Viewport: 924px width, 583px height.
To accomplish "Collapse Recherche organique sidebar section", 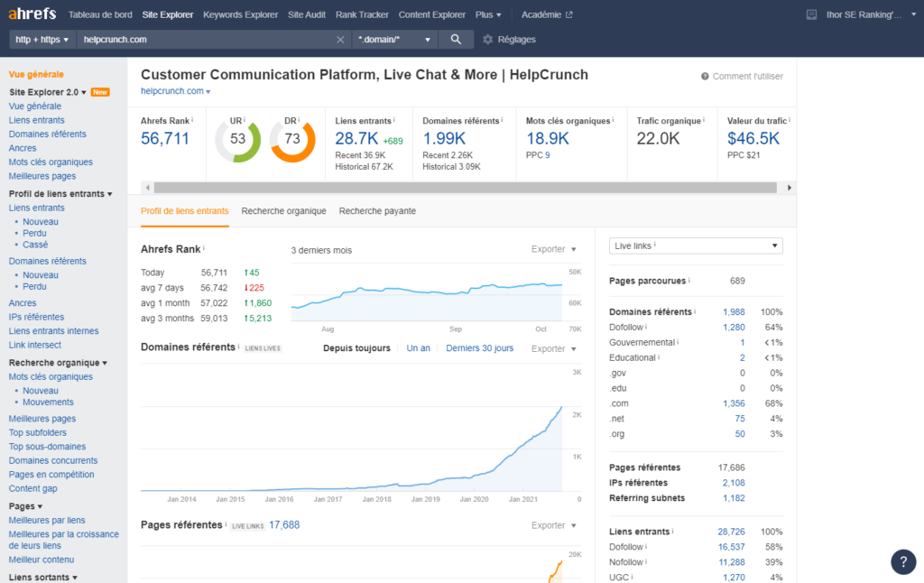I will pyautogui.click(x=58, y=363).
